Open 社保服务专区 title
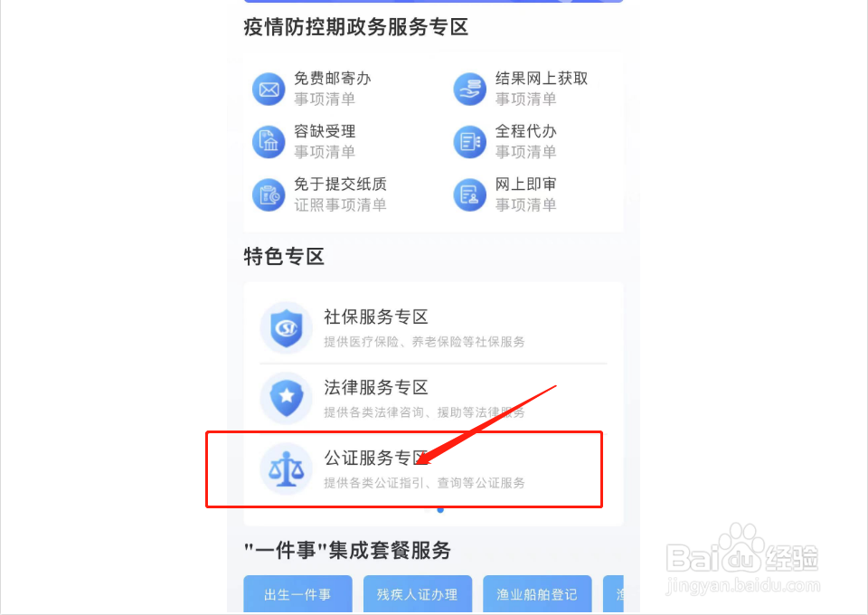 (376, 317)
